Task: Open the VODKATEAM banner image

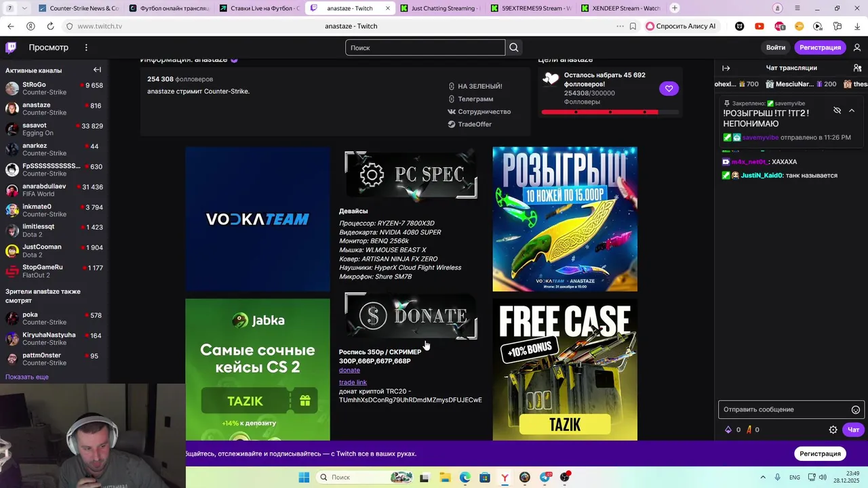Action: 258,219
